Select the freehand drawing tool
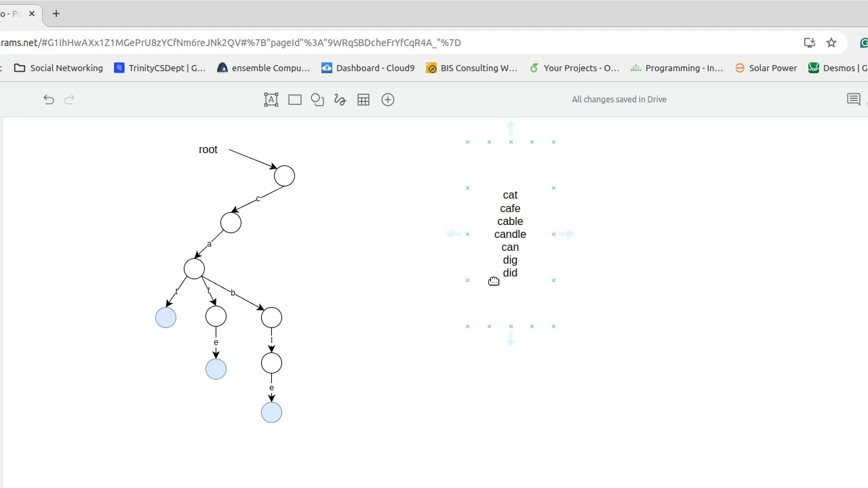The width and height of the screenshot is (868, 488). 340,100
